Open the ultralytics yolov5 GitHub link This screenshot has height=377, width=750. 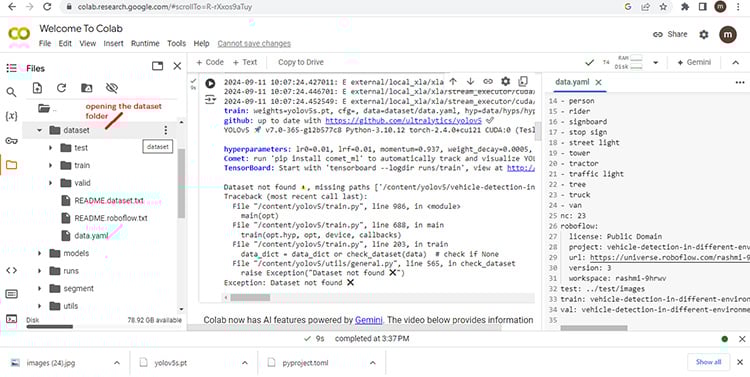[403, 121]
